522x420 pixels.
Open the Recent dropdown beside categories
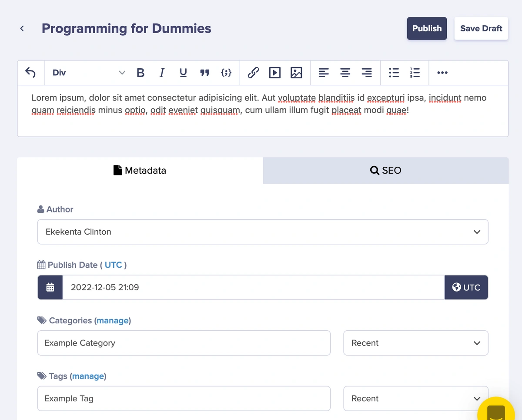pyautogui.click(x=415, y=343)
